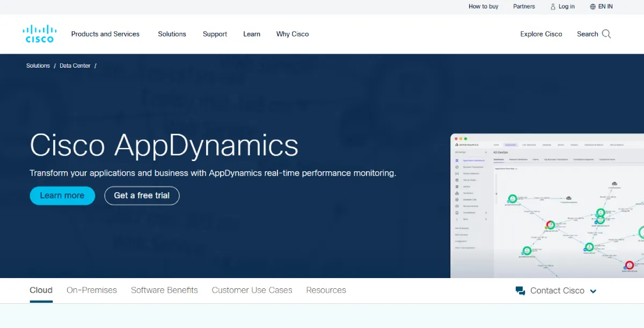Viewport: 644px width, 328px height.
Task: Click the Data Center breadcrumb link
Action: (x=75, y=65)
